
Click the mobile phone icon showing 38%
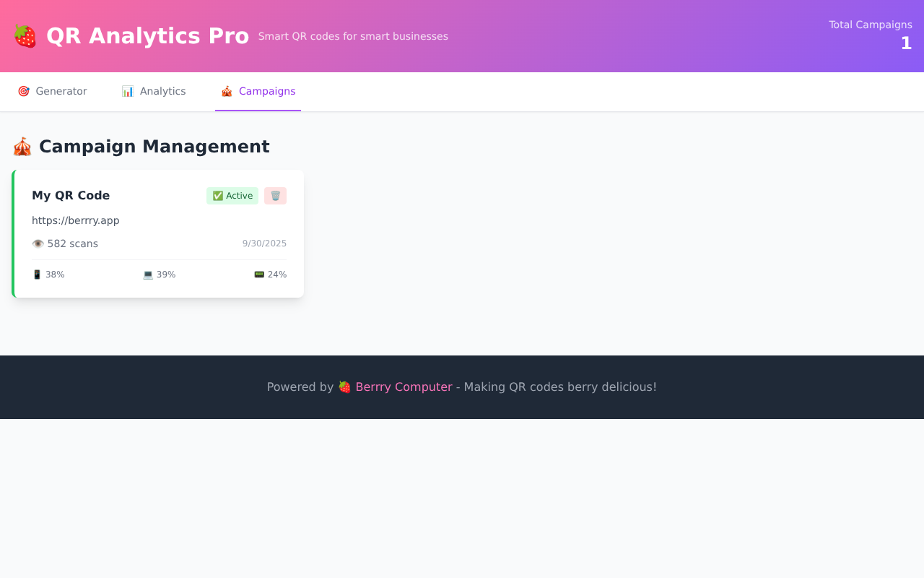(37, 274)
